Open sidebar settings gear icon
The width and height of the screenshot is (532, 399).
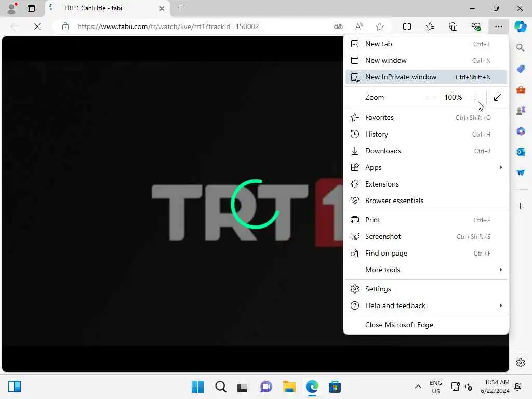521,363
